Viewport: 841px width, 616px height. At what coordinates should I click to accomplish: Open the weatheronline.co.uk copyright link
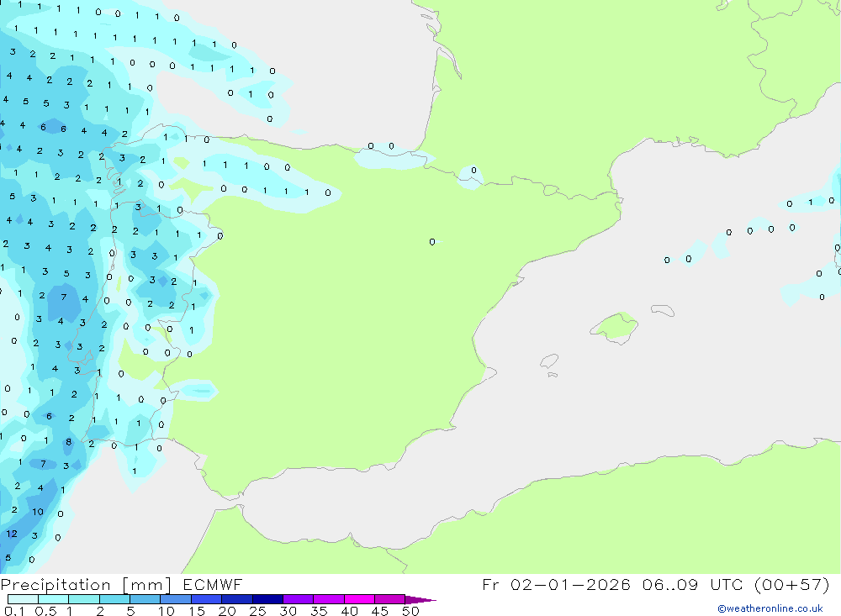pos(770,608)
